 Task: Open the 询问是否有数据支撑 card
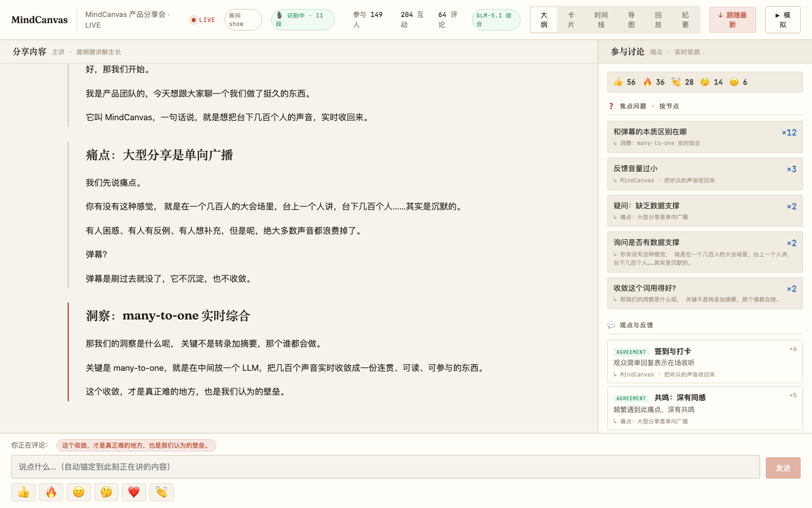[705, 252]
